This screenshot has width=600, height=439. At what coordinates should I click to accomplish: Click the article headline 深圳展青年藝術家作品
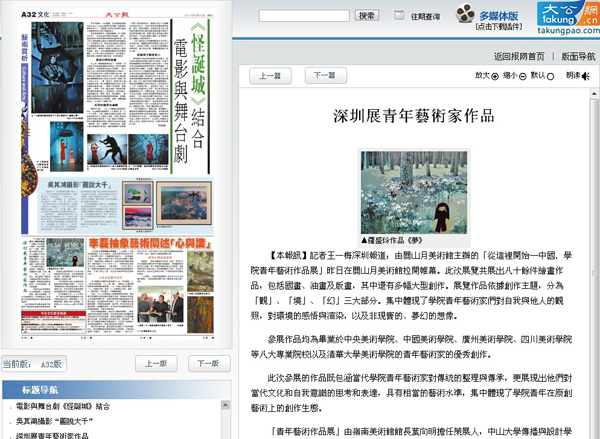pyautogui.click(x=414, y=116)
